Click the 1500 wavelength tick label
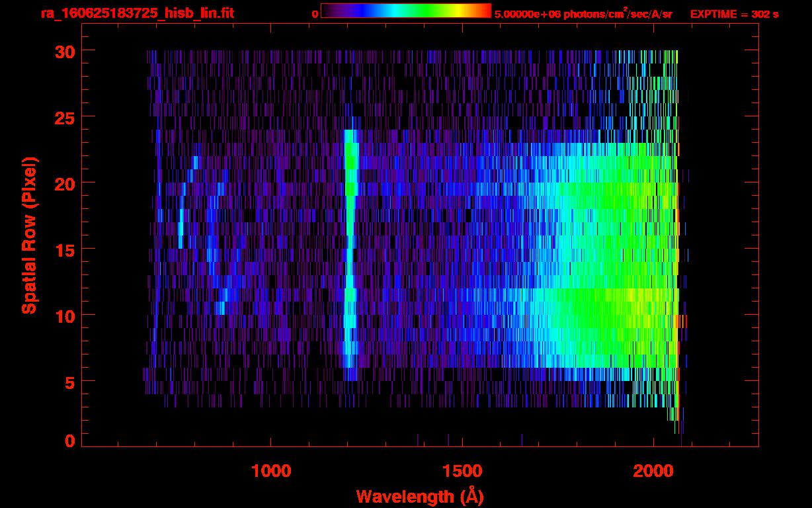This screenshot has height=508, width=812. coord(462,471)
